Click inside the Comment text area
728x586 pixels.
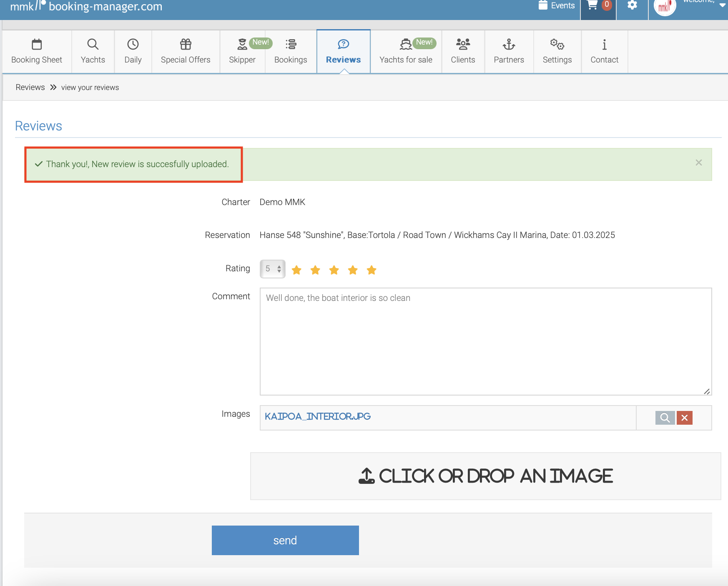pos(486,341)
